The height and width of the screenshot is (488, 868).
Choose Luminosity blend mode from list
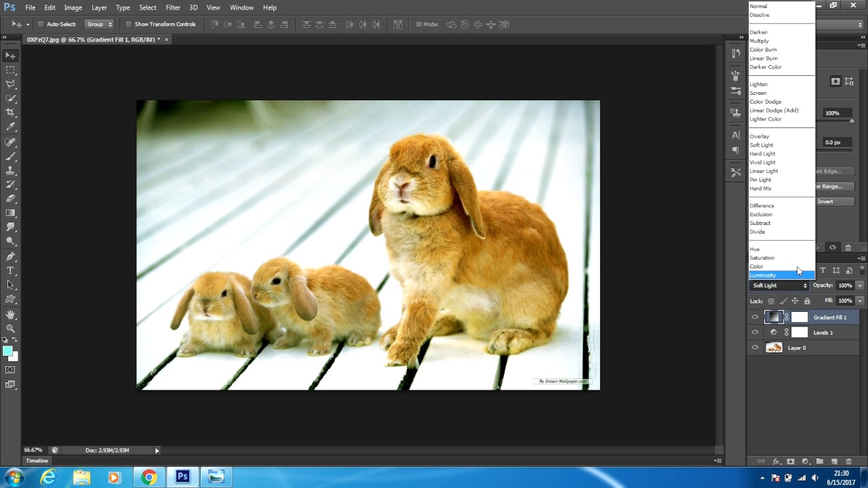point(781,275)
